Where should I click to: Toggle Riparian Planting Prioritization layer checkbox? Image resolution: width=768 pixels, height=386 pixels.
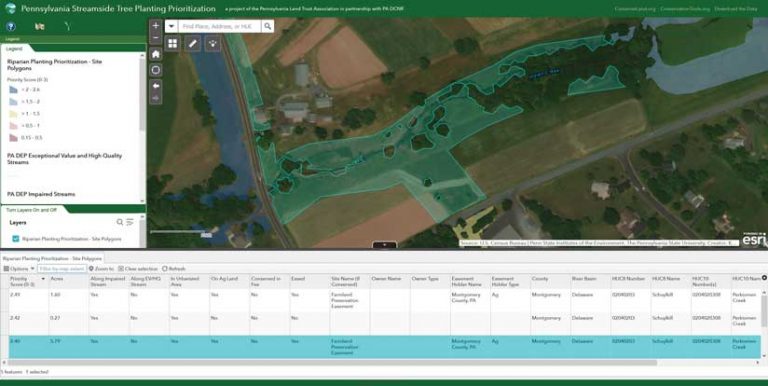tap(16, 239)
